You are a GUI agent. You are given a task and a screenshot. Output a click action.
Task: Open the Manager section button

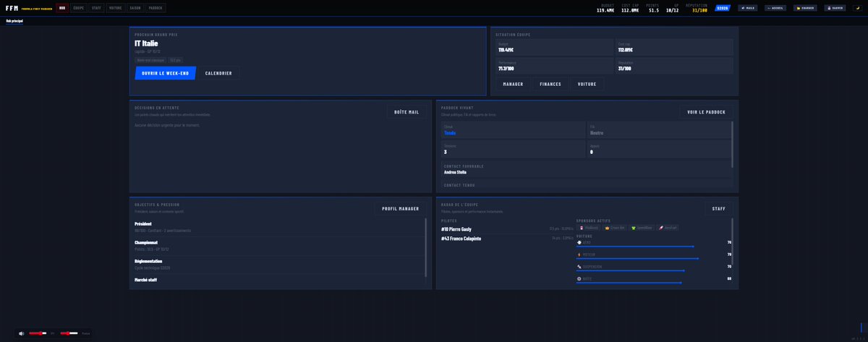coord(513,84)
